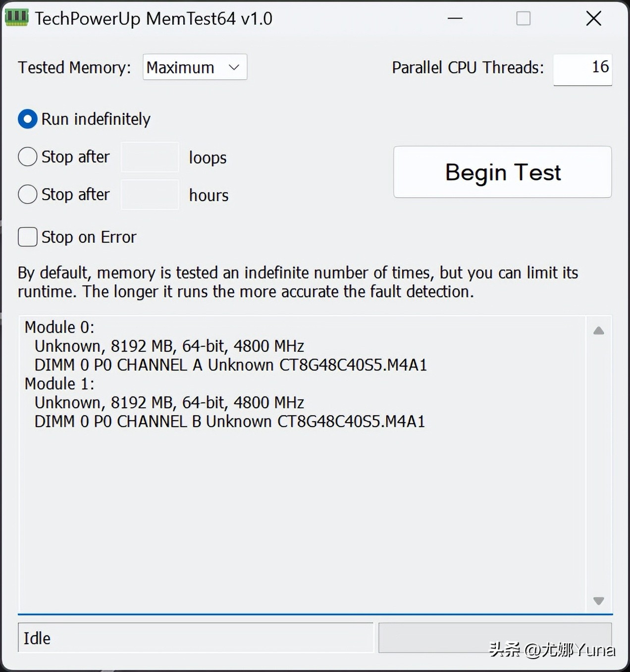This screenshot has height=672, width=630.
Task: Click the Tested Memory: label
Action: point(74,67)
